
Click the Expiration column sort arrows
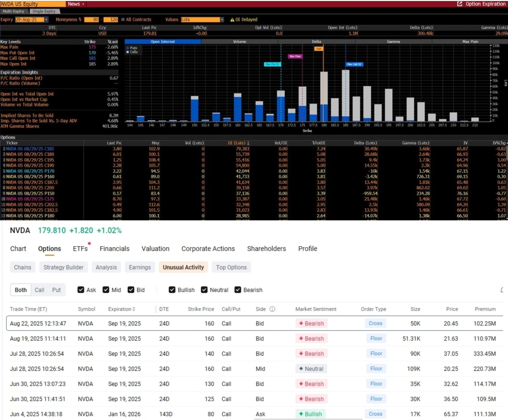click(x=134, y=309)
